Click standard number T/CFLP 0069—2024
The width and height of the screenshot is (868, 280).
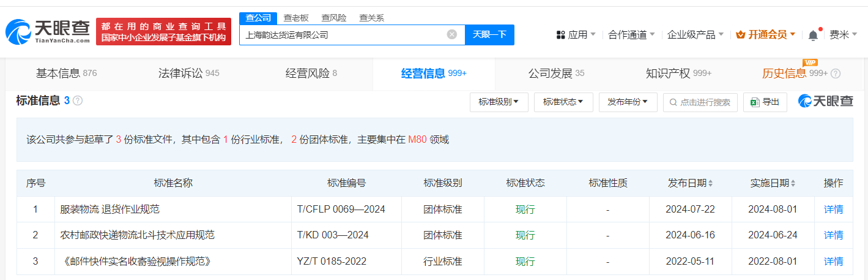point(341,210)
